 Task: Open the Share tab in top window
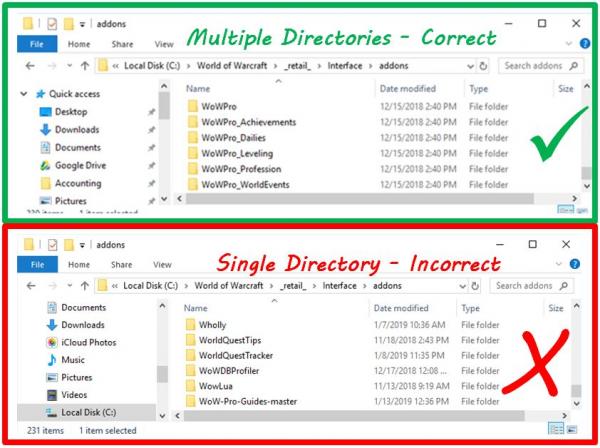click(x=122, y=44)
